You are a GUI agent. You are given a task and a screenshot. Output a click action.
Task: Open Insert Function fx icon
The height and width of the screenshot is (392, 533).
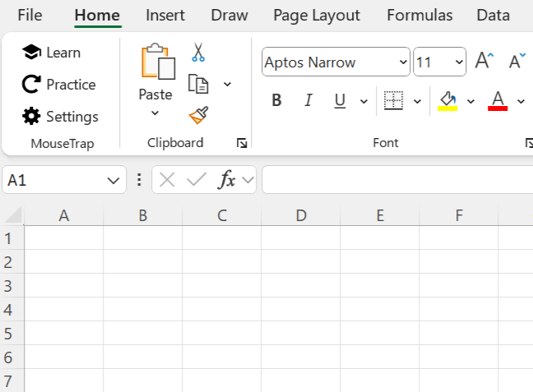click(x=227, y=179)
